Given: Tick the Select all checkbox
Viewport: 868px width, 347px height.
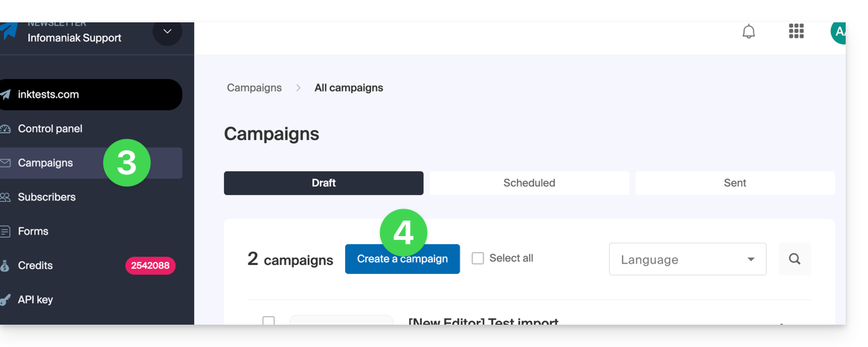Looking at the screenshot, I should (x=478, y=258).
